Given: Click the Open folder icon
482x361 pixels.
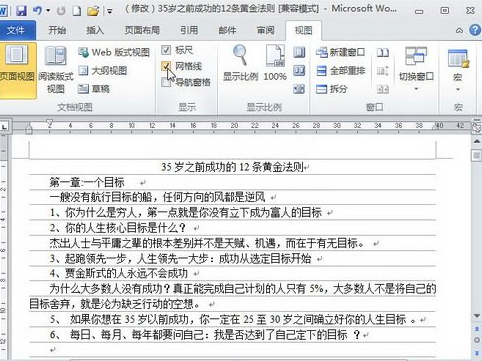Looking at the screenshot, I should [93, 11].
